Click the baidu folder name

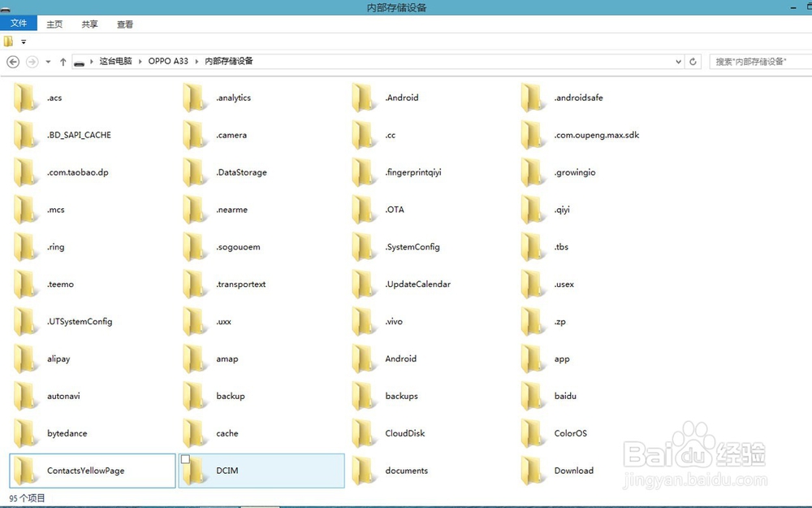[565, 396]
